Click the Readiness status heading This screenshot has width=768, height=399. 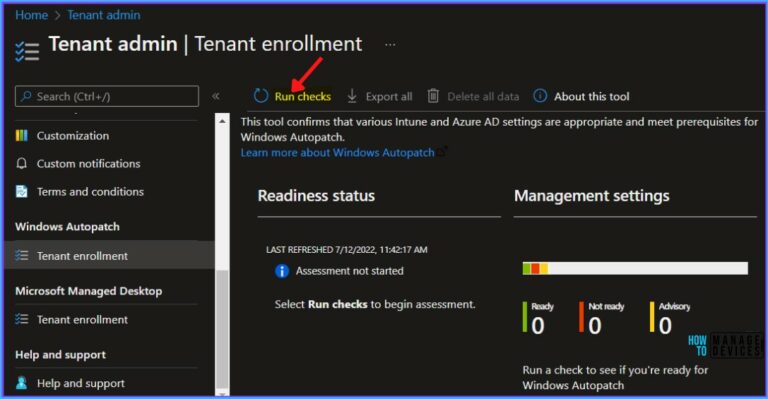coord(316,196)
